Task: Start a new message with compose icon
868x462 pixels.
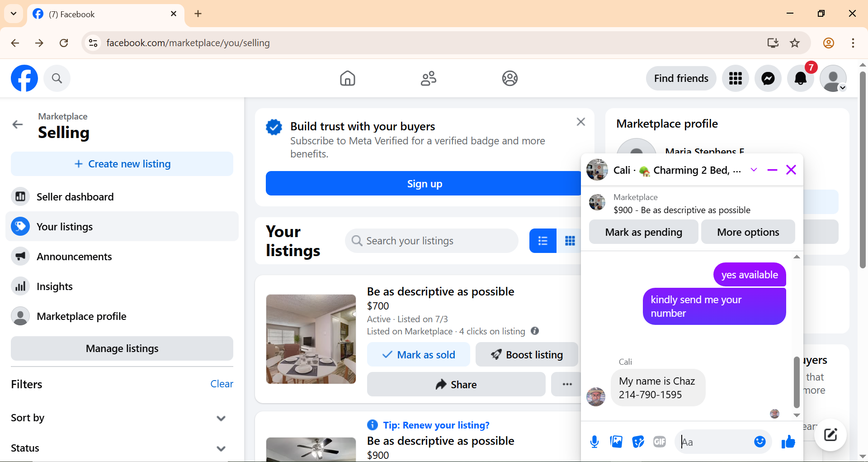Action: tap(830, 435)
